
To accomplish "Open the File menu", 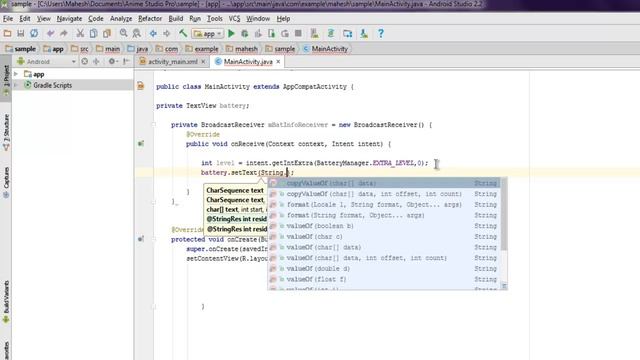I will click(x=8, y=19).
